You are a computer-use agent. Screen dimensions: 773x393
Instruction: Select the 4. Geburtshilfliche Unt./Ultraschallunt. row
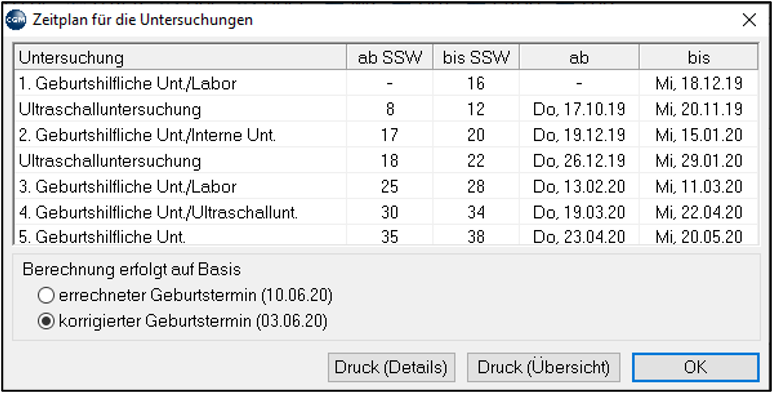386,212
